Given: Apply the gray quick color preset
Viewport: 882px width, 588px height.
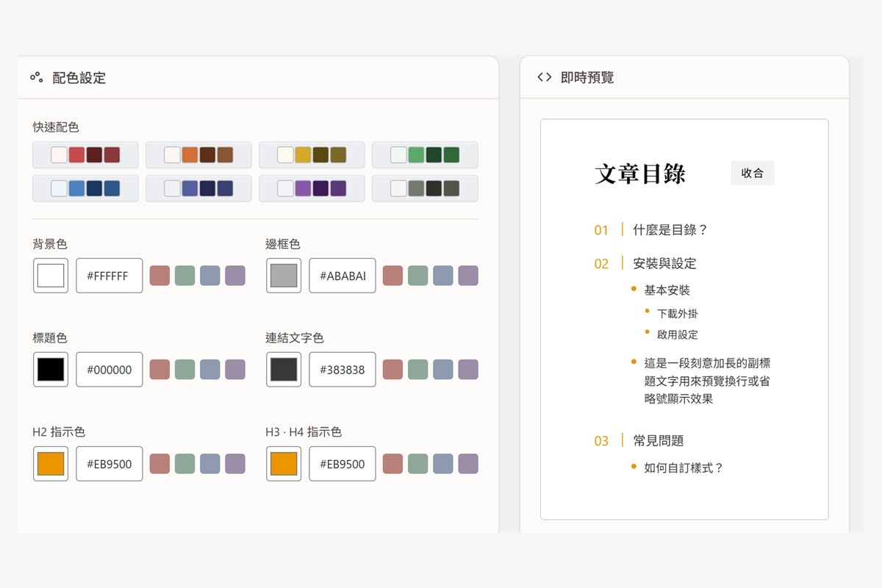Looking at the screenshot, I should coord(425,188).
